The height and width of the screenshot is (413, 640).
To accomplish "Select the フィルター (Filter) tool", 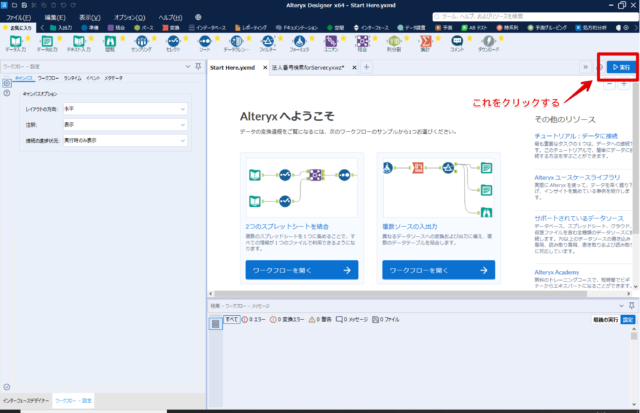I will coord(268,42).
